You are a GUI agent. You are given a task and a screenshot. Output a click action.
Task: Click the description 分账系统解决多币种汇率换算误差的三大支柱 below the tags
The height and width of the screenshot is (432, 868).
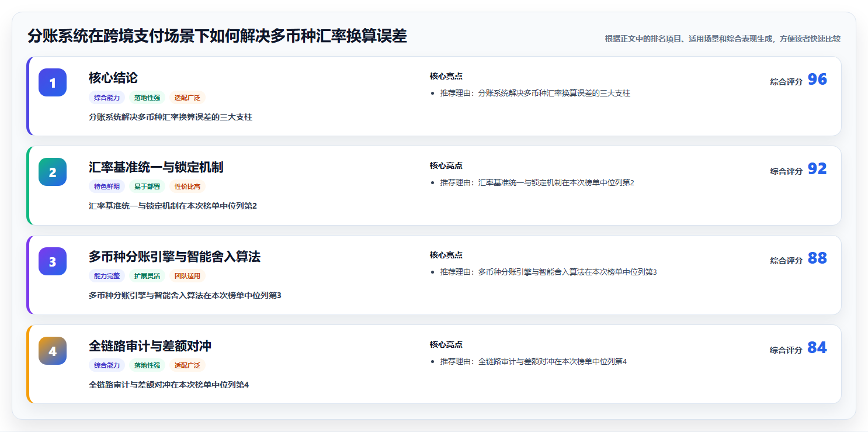click(x=171, y=117)
